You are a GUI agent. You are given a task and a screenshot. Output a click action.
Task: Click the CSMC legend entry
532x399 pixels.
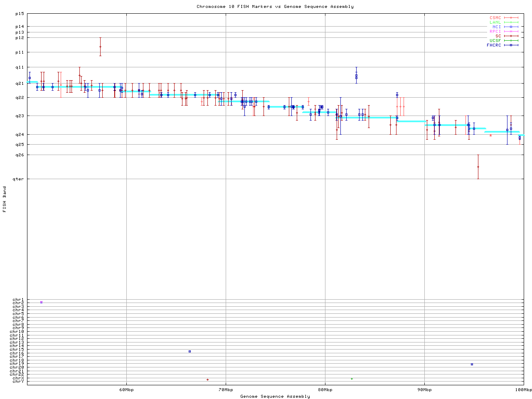click(495, 18)
